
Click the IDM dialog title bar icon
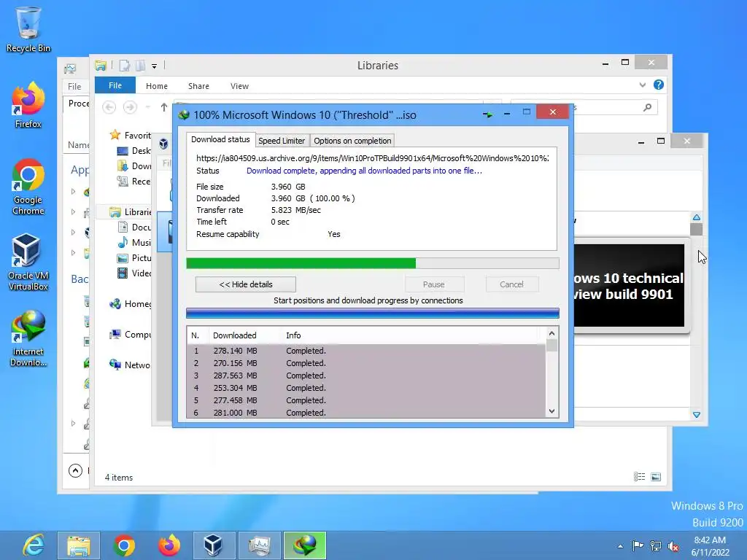click(185, 114)
